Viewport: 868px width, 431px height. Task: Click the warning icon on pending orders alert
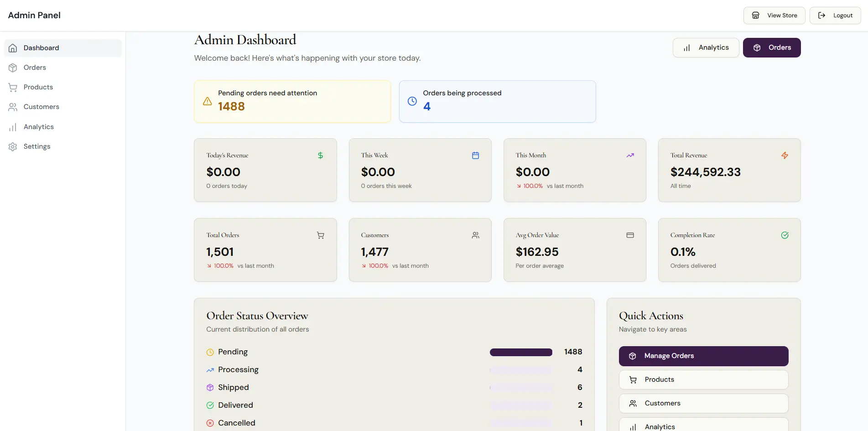(x=207, y=102)
